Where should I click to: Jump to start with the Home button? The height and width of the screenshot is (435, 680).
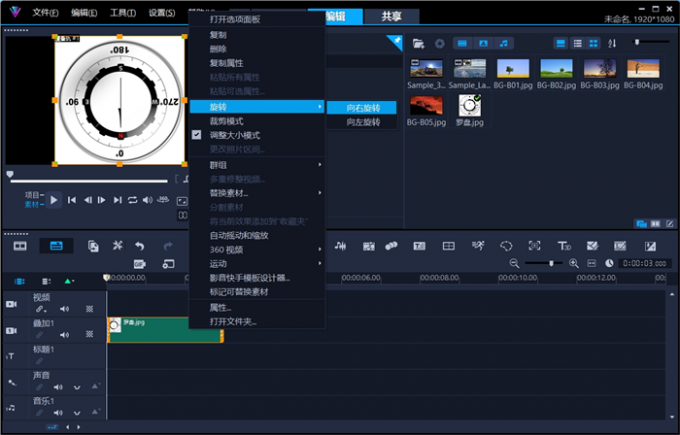(72, 200)
